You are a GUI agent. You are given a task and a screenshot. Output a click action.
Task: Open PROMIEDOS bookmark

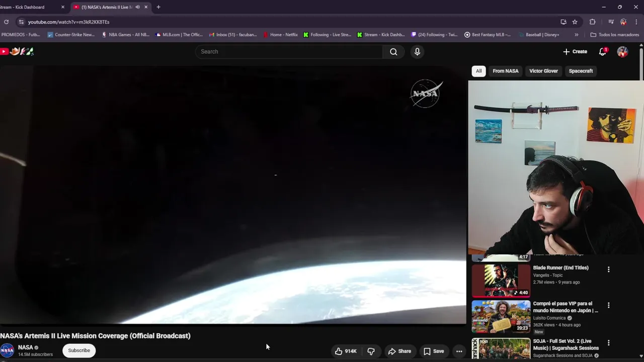click(x=20, y=35)
